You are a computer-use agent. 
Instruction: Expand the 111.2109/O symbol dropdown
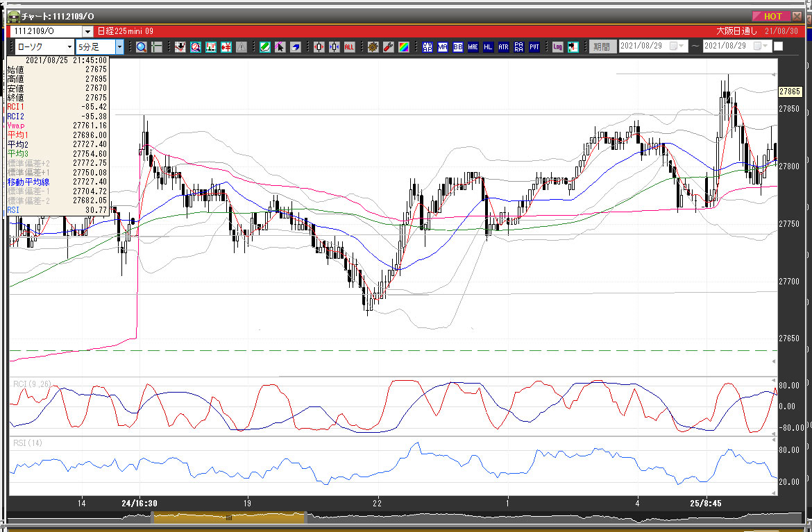click(87, 31)
